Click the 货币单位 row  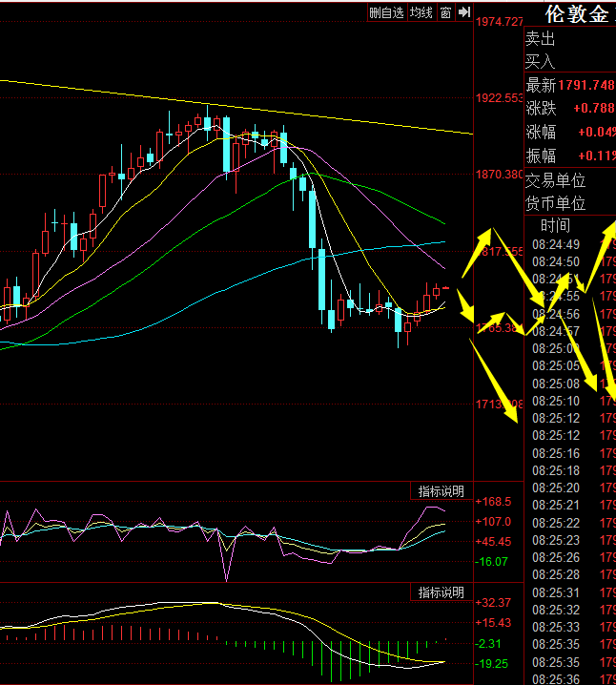(570, 203)
